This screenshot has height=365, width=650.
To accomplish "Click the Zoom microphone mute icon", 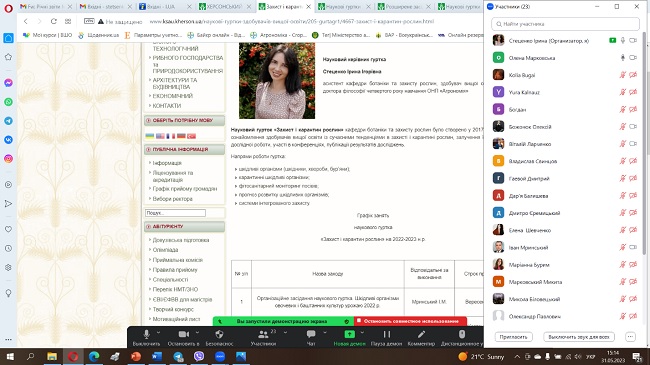I will (146, 334).
